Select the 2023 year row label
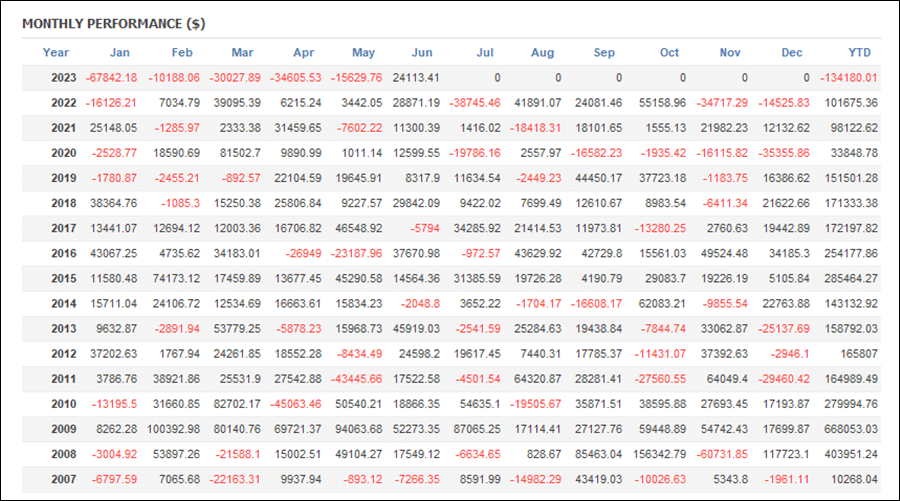This screenshot has height=501, width=900. (64, 77)
